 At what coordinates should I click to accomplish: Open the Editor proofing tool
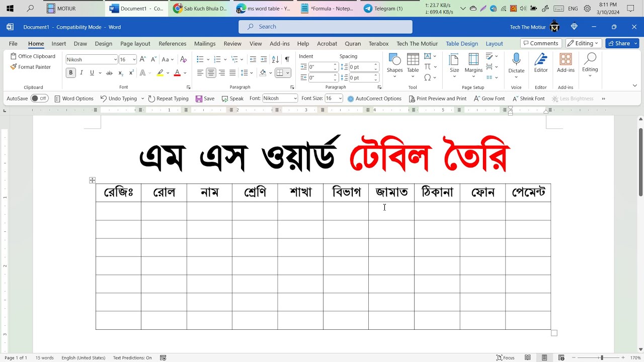[x=541, y=63]
